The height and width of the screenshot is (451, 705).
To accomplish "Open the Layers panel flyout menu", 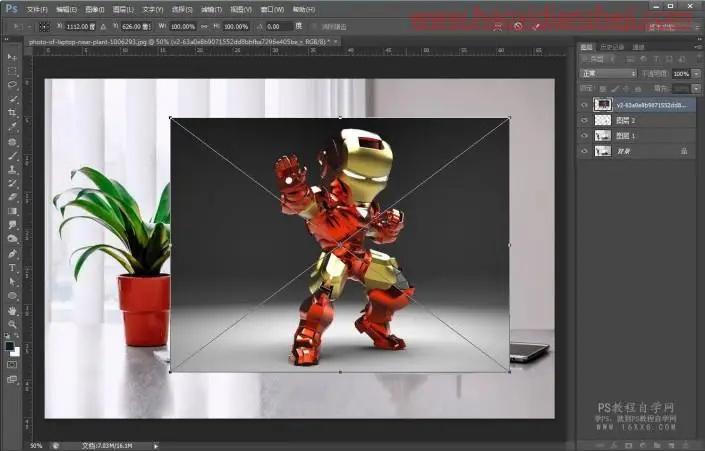I will [x=698, y=47].
